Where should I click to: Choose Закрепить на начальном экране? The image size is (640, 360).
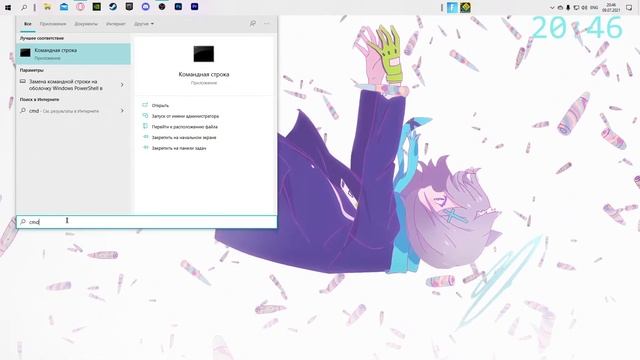tap(184, 138)
